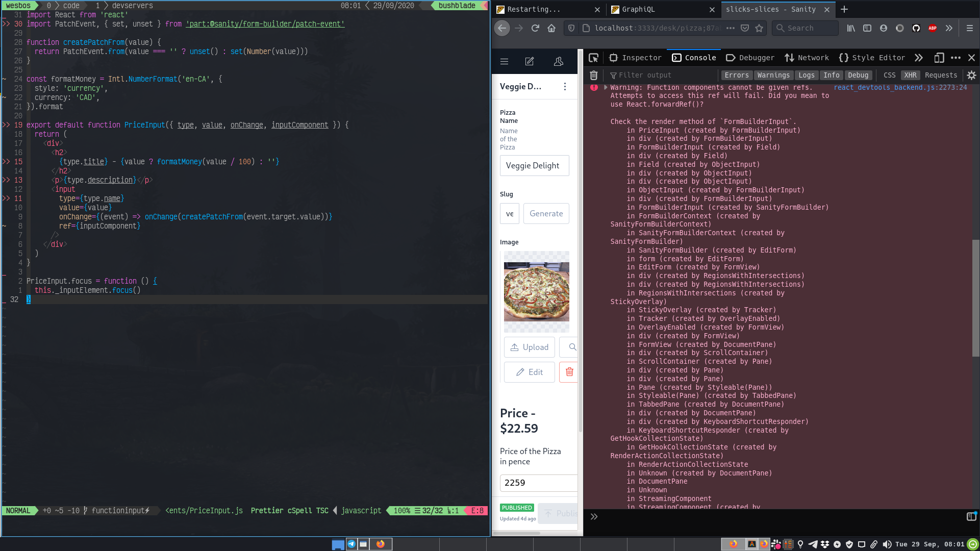Expand the React warning stack trace arrow
This screenshot has height=551, width=980.
606,87
